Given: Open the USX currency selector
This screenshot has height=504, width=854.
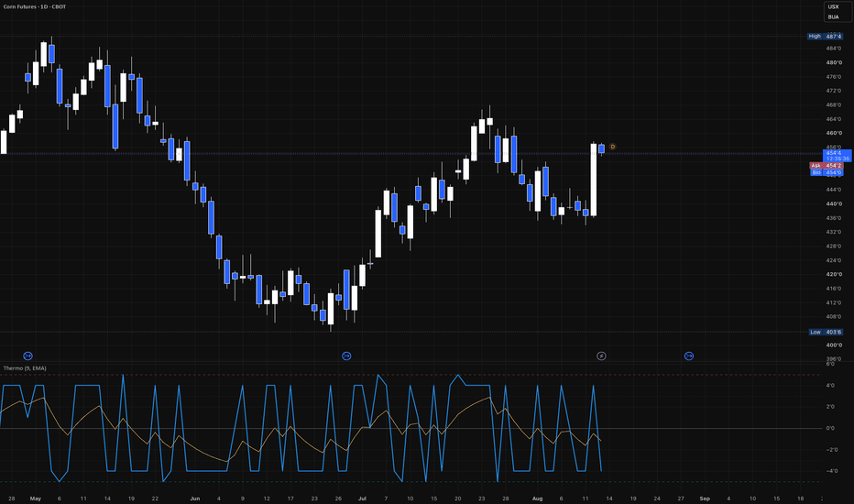Looking at the screenshot, I should [834, 6].
